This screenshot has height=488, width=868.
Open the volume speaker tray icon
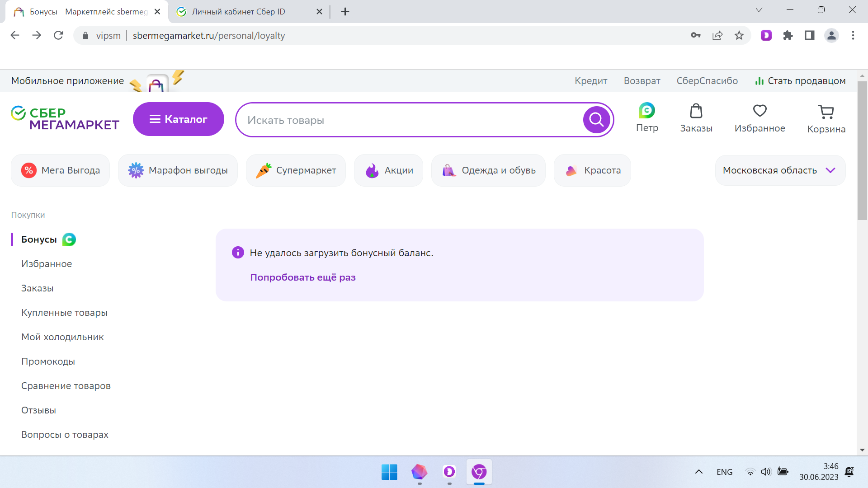coord(766,472)
